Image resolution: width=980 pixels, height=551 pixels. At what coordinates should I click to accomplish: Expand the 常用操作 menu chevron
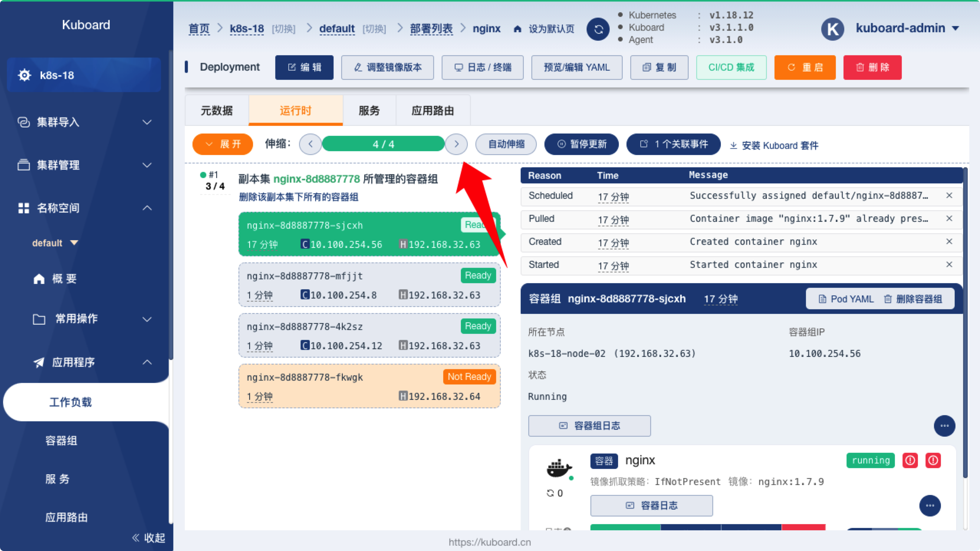click(x=147, y=319)
